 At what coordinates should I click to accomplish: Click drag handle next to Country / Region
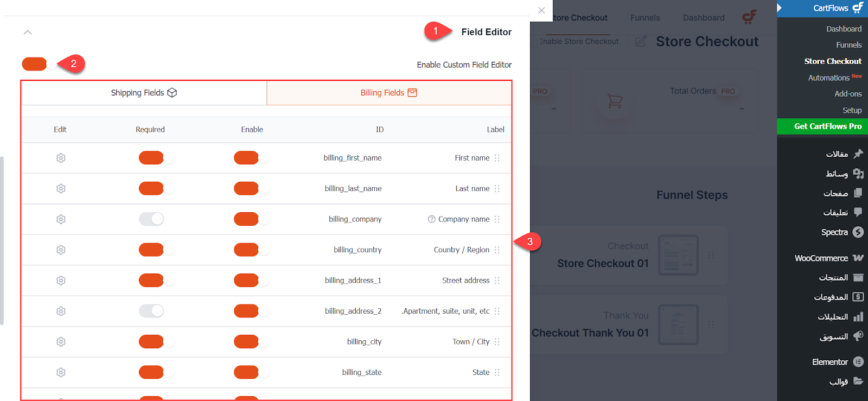tap(497, 250)
